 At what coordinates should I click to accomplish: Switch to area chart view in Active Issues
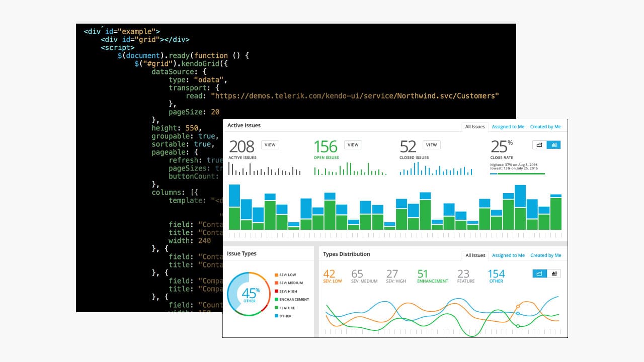(539, 145)
